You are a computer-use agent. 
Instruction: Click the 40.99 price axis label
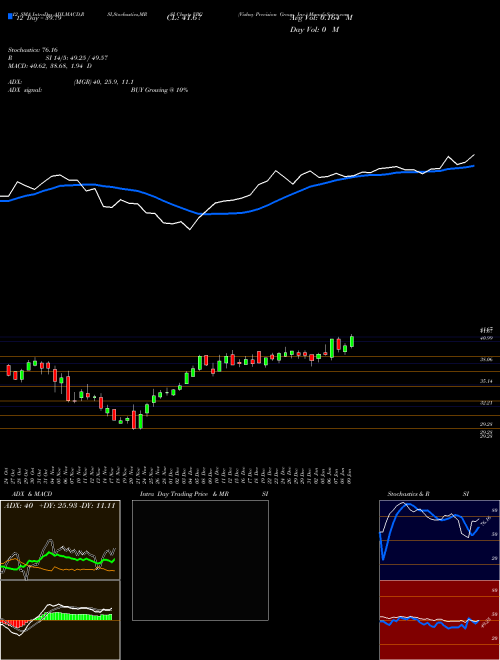pos(486,338)
